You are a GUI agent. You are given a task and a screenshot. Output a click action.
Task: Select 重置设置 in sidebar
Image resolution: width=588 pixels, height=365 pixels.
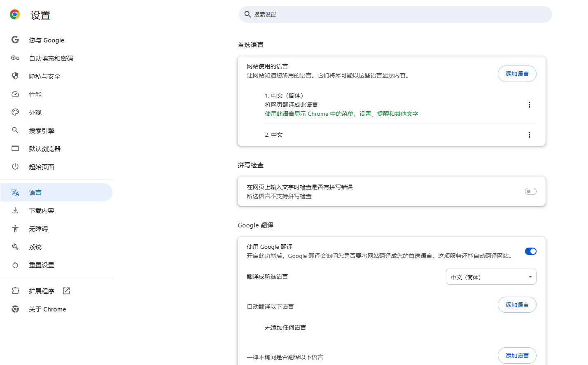click(56, 265)
